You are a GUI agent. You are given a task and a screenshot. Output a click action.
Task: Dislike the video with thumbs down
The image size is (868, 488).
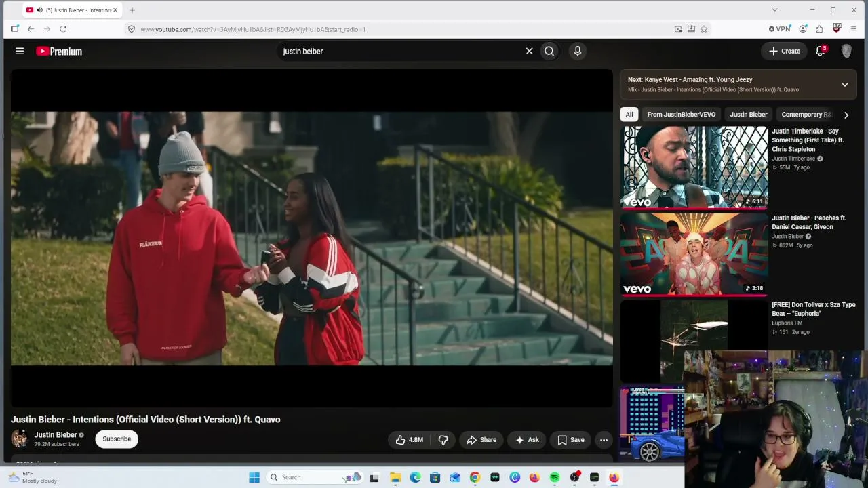point(443,440)
